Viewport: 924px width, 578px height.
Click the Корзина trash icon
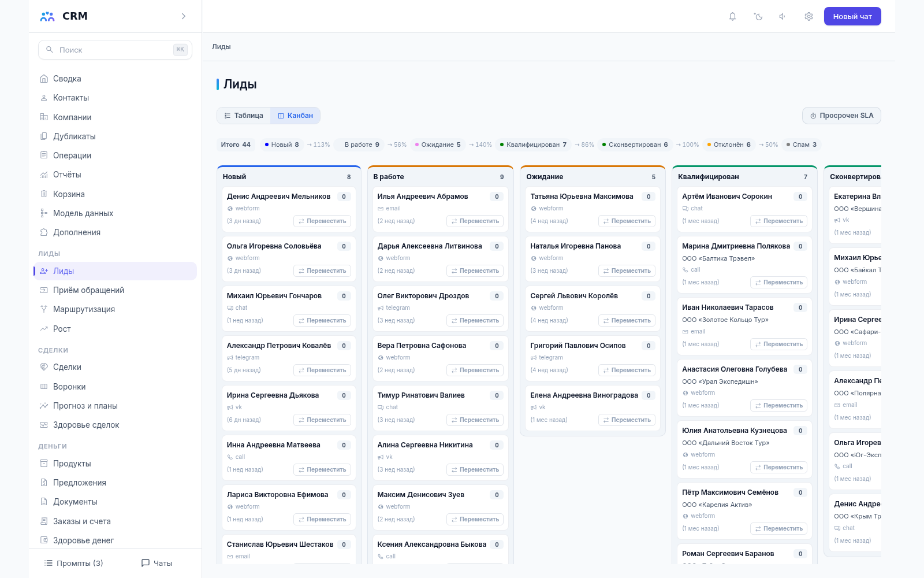point(44,194)
